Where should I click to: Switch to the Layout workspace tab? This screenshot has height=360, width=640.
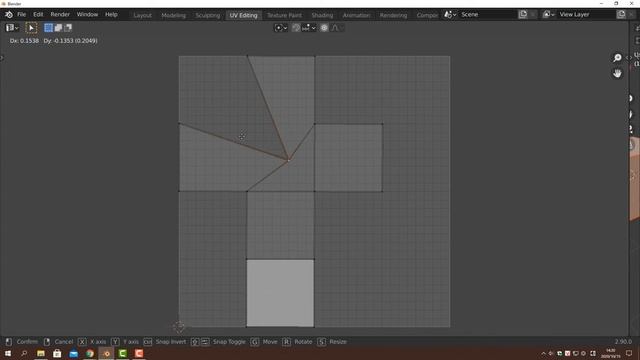pyautogui.click(x=142, y=15)
